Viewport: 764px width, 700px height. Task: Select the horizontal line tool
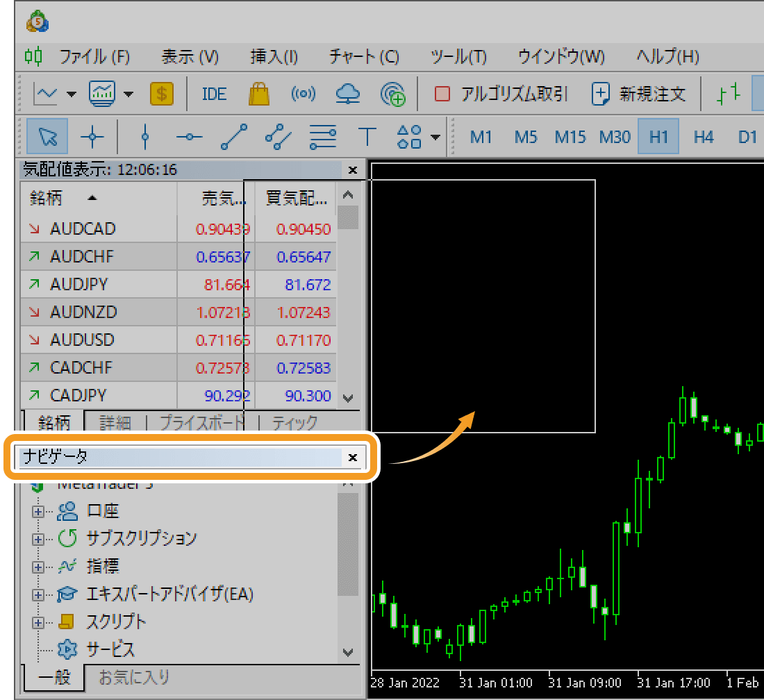(189, 137)
